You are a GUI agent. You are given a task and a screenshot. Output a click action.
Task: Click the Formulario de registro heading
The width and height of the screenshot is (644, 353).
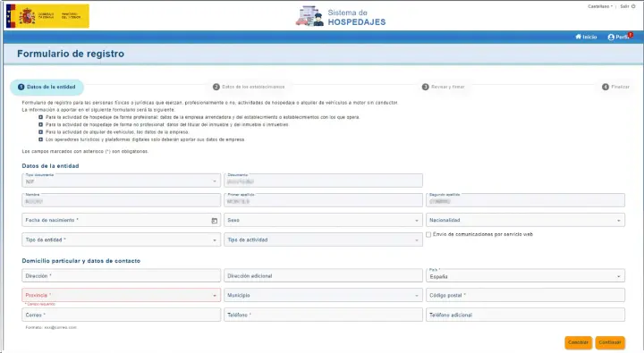click(x=71, y=54)
